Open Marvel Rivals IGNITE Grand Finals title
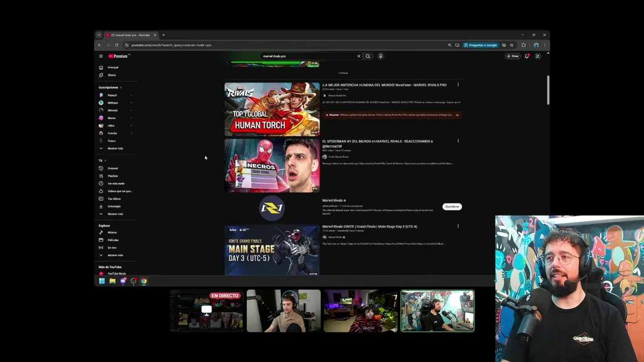 (x=370, y=227)
